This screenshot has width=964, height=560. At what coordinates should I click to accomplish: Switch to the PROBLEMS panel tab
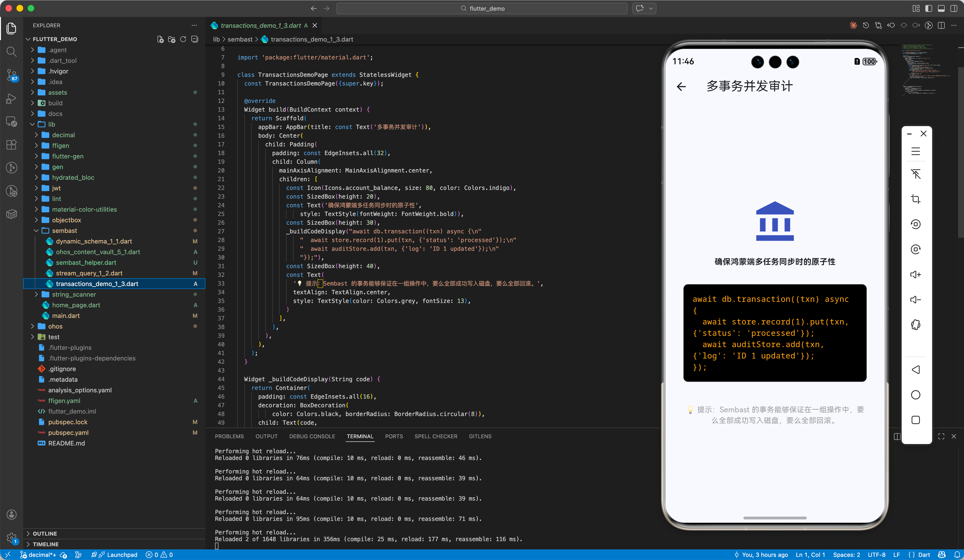[x=229, y=436]
